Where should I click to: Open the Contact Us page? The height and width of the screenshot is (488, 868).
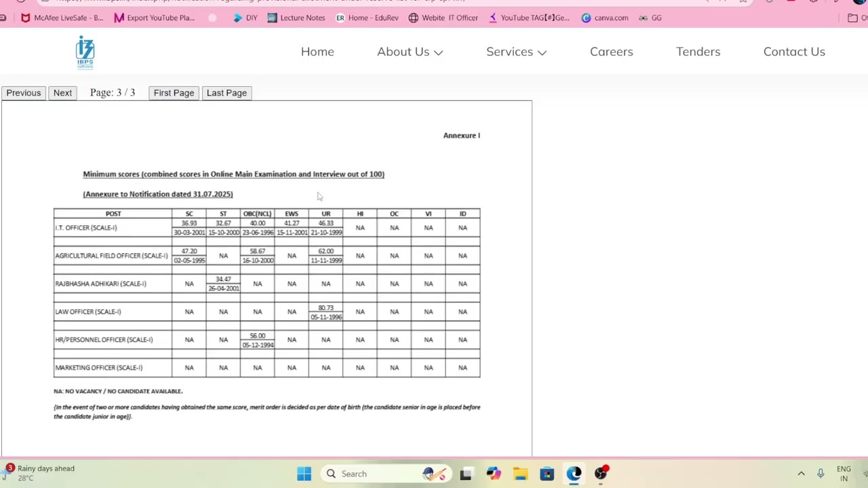[794, 52]
